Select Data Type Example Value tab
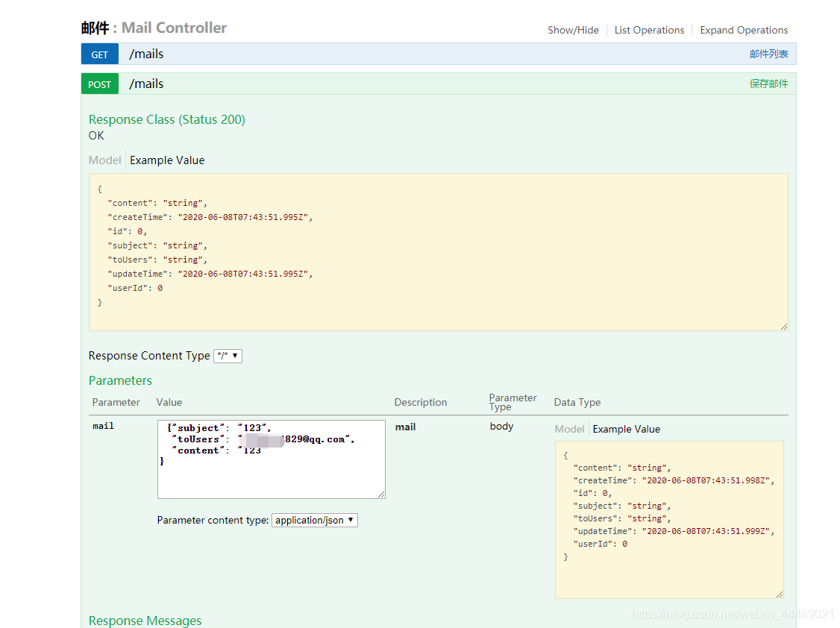Image resolution: width=840 pixels, height=628 pixels. click(x=626, y=429)
